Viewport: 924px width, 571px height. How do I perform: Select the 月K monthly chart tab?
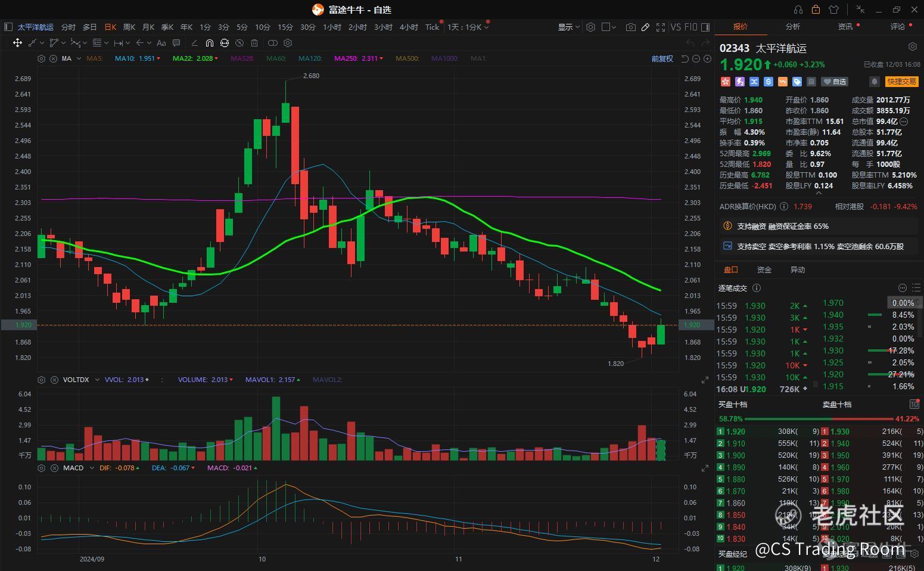(x=148, y=27)
